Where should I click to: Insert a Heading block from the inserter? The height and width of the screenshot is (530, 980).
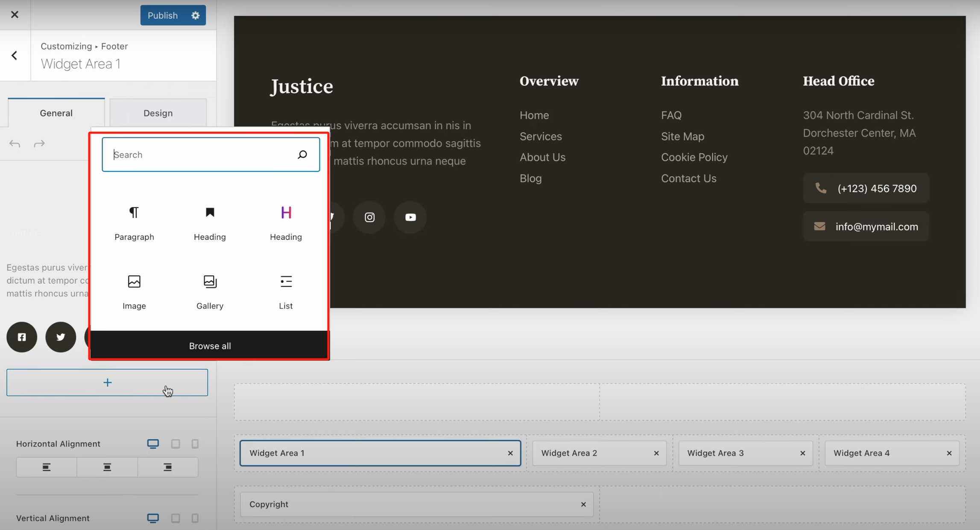click(x=210, y=222)
